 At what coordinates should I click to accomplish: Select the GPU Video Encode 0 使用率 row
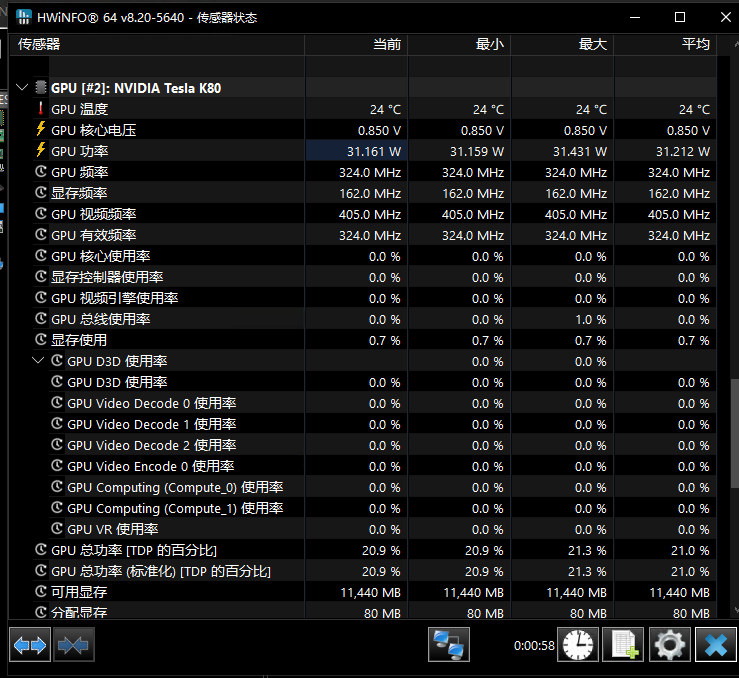click(150, 466)
